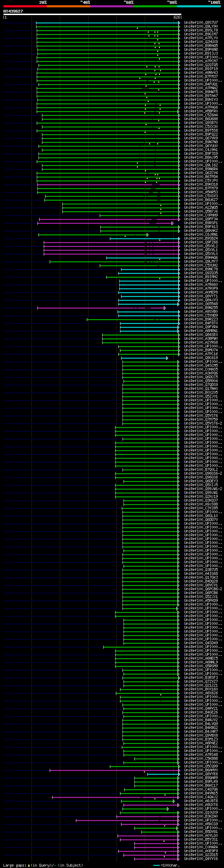Screen dimensions: 224x868
Task: Select label UniRef100_A5BFR0
Action: point(201,111)
